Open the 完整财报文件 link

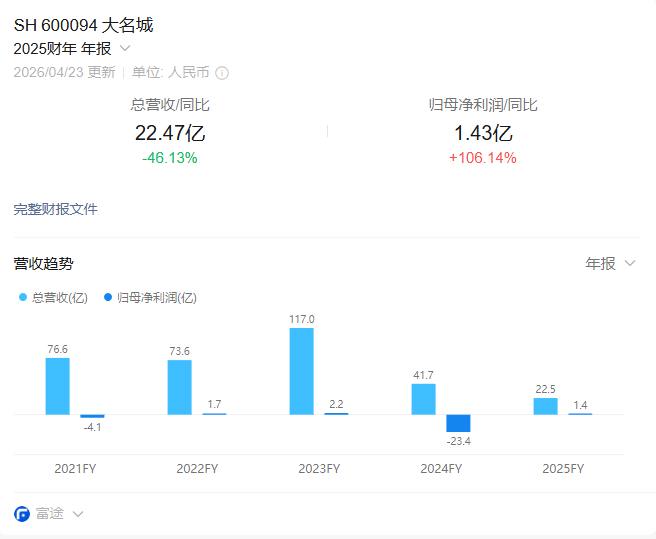(55, 209)
